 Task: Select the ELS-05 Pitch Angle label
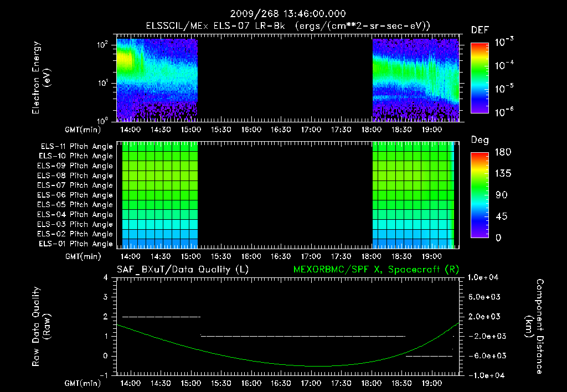[75, 205]
